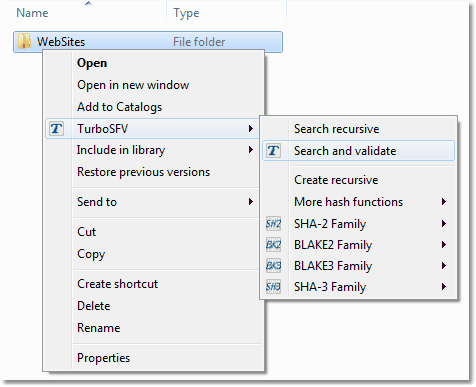Sort by the Type column header

pos(186,13)
